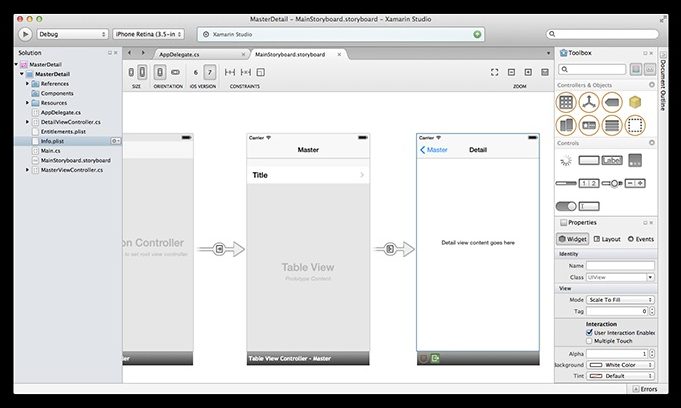Toggle iOS version 7 button
The height and width of the screenshot is (408, 681).
pos(209,72)
